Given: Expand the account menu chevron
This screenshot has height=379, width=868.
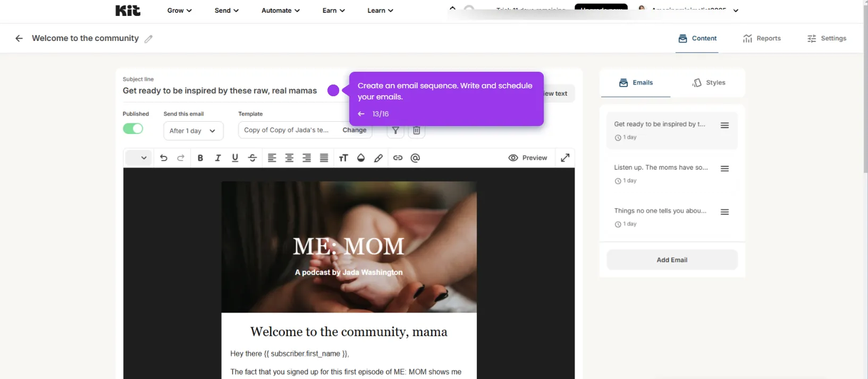Looking at the screenshot, I should point(736,11).
